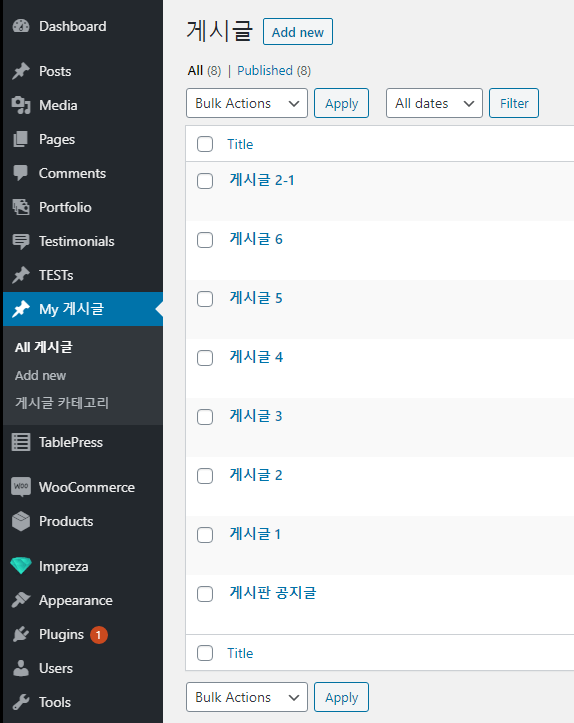Click the Add new button beside 게시글

[x=298, y=32]
